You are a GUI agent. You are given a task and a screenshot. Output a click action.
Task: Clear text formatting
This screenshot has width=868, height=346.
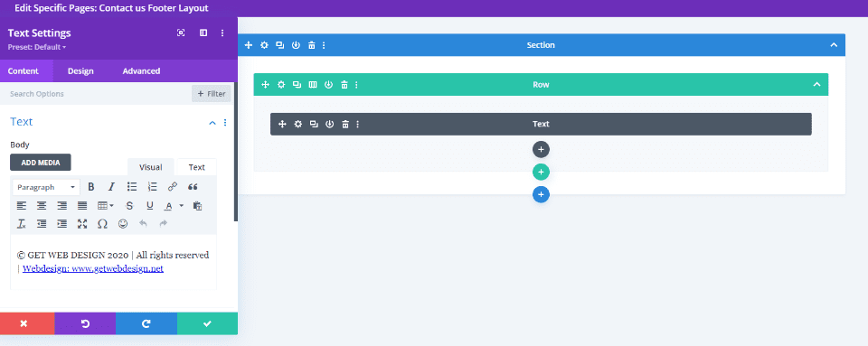click(21, 224)
